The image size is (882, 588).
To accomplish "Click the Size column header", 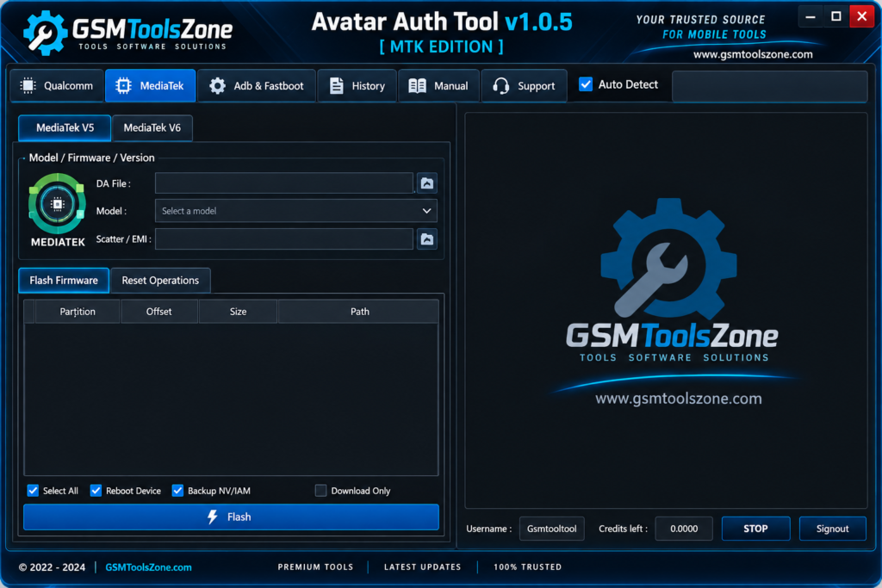I will coord(238,312).
